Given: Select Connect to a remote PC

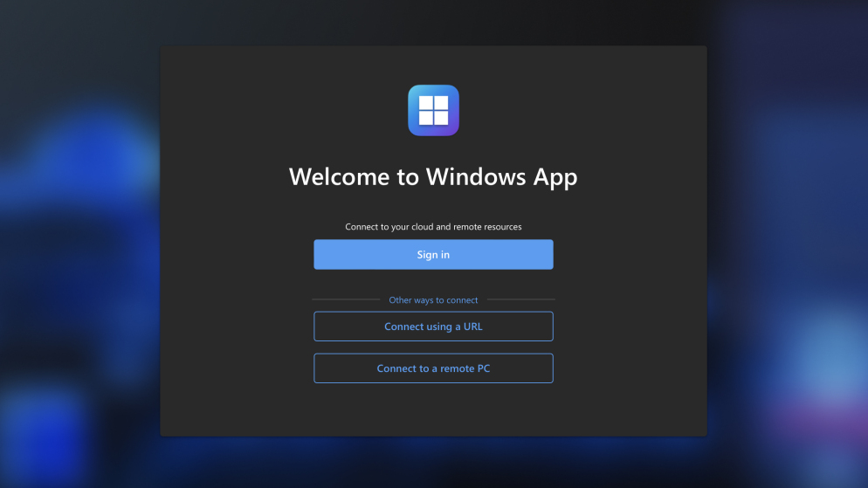Looking at the screenshot, I should 433,368.
